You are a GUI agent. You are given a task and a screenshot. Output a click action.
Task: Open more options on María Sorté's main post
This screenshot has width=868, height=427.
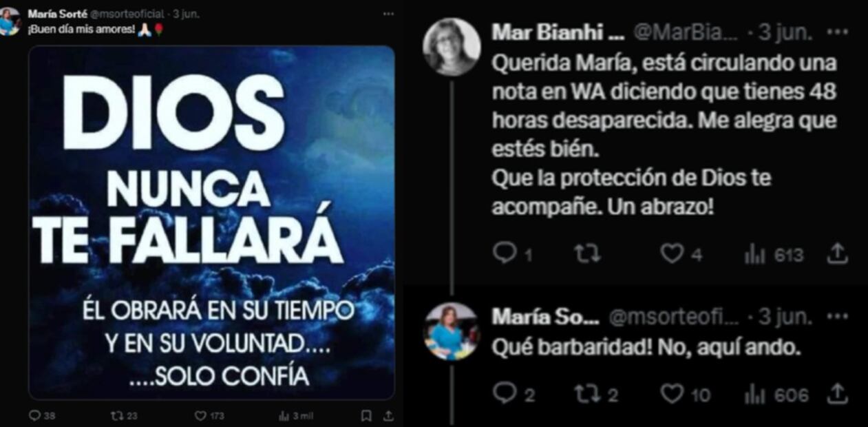coord(388,13)
